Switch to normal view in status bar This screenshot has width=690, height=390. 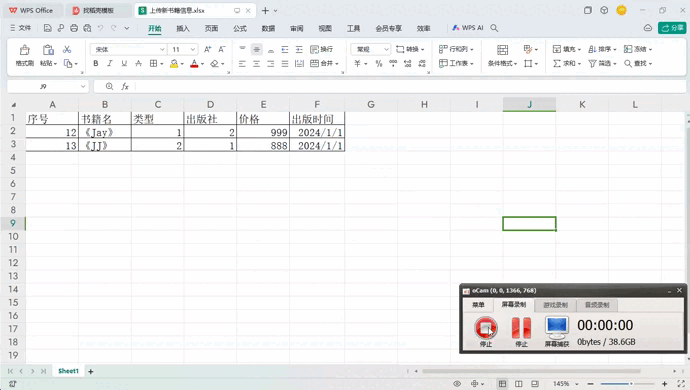click(x=502, y=384)
